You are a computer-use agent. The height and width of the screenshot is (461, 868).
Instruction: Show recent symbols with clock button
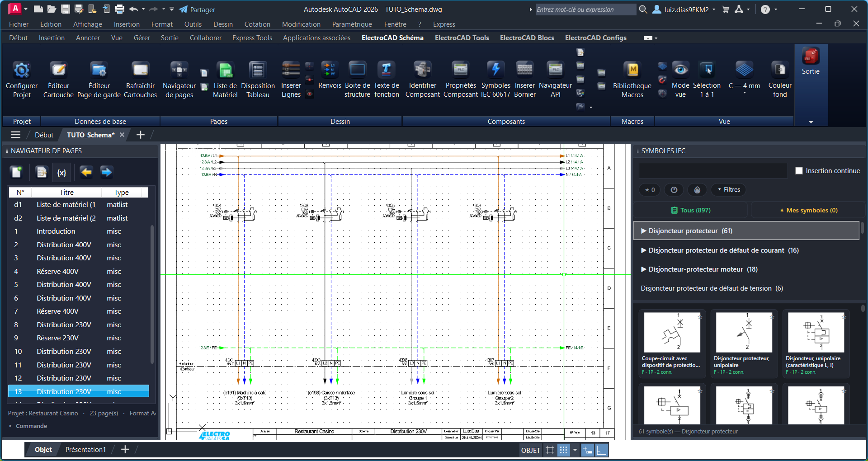tap(674, 190)
